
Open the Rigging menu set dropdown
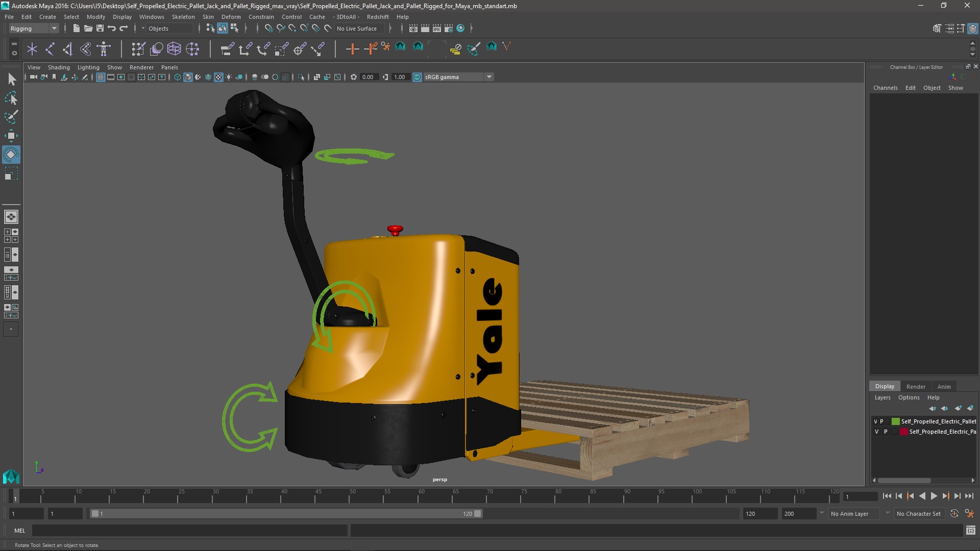tap(33, 29)
